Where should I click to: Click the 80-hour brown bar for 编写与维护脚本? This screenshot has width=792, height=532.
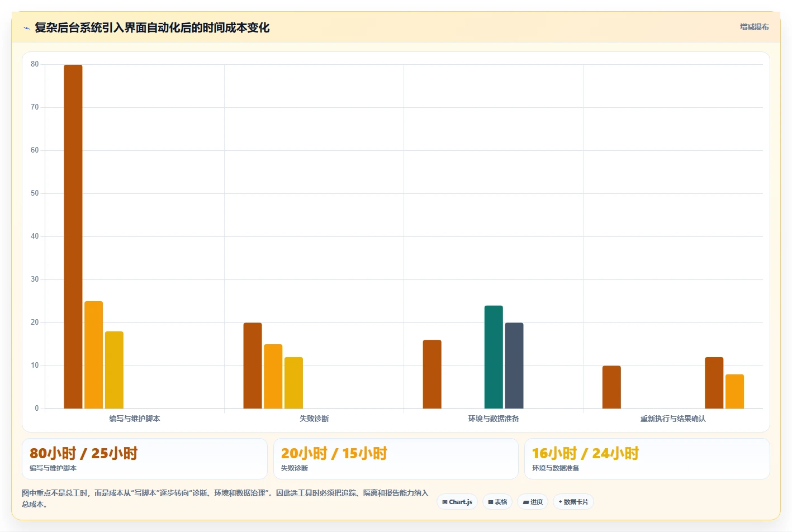click(x=73, y=236)
